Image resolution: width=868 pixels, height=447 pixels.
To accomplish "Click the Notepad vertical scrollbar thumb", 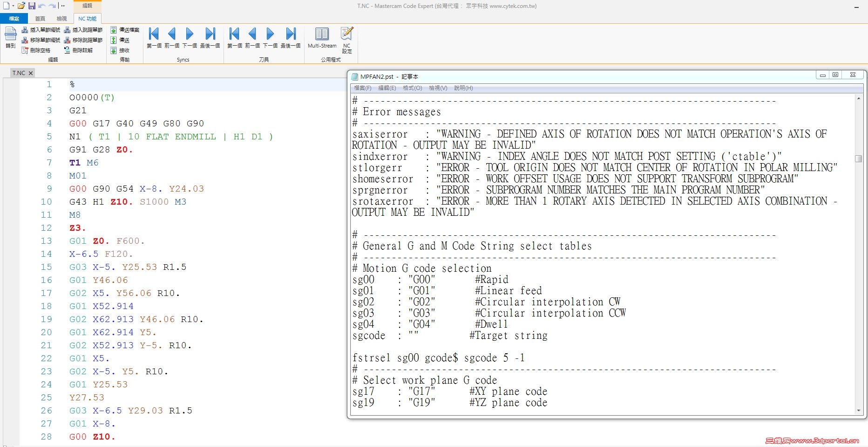I will (x=859, y=158).
